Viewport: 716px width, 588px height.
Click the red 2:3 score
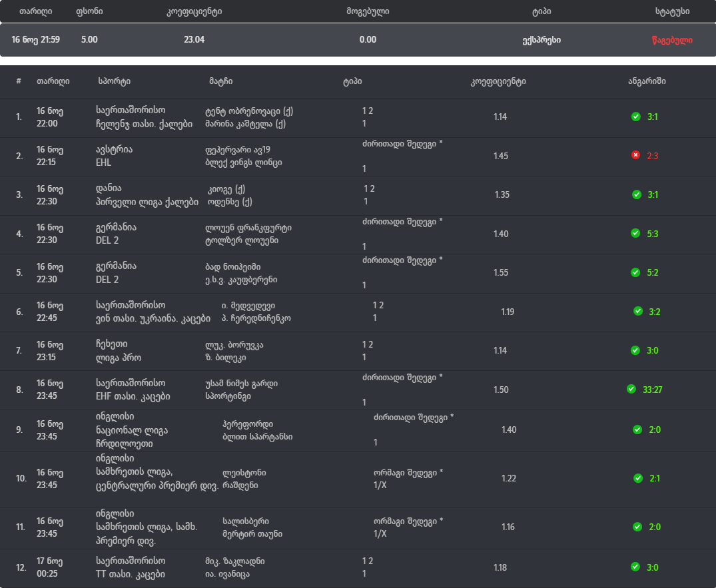pyautogui.click(x=653, y=155)
